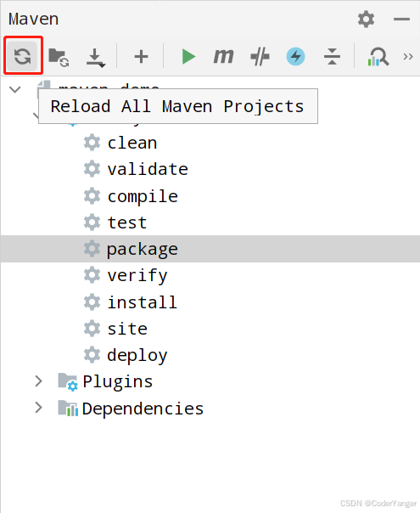
Task: Hide the Maven tool window
Action: click(401, 20)
